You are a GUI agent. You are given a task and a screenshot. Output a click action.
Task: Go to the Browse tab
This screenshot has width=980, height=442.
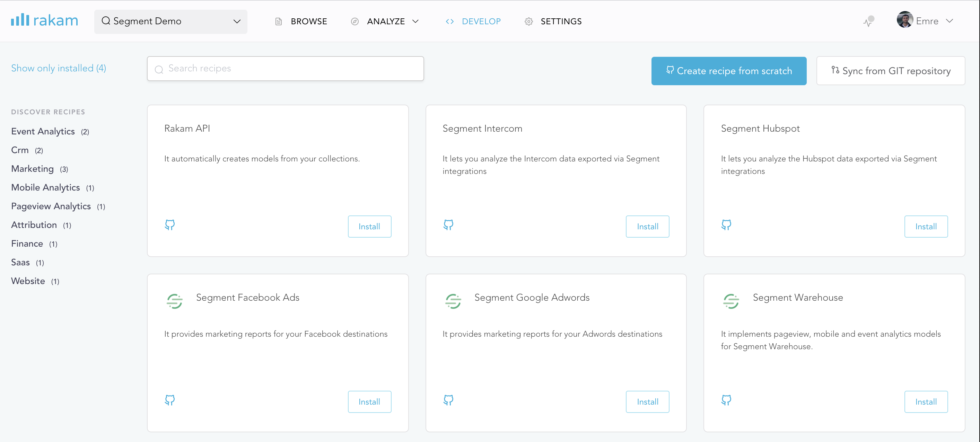pyautogui.click(x=308, y=21)
